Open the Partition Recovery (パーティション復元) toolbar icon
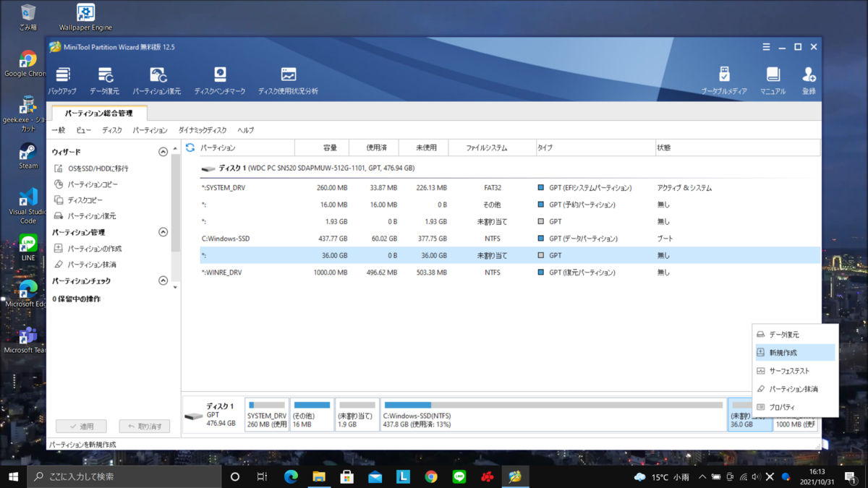The width and height of the screenshot is (868, 488). (157, 81)
